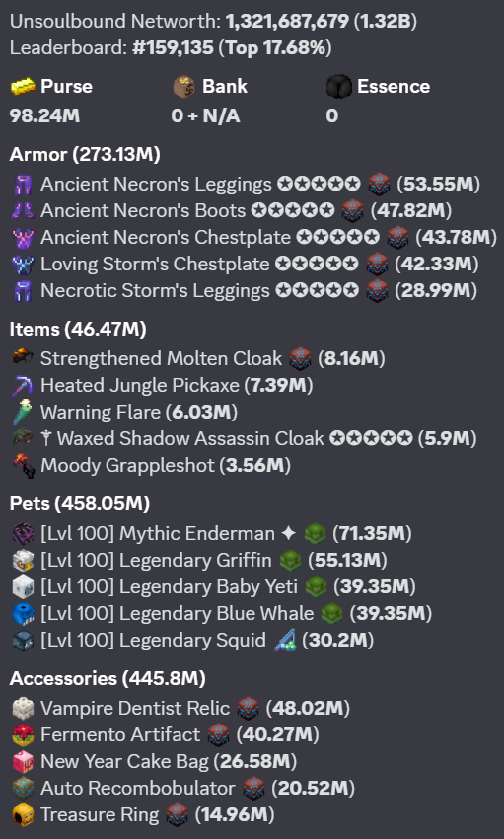The width and height of the screenshot is (504, 839).
Task: Click the Unsoulbound Networth value text
Action: 322,22
